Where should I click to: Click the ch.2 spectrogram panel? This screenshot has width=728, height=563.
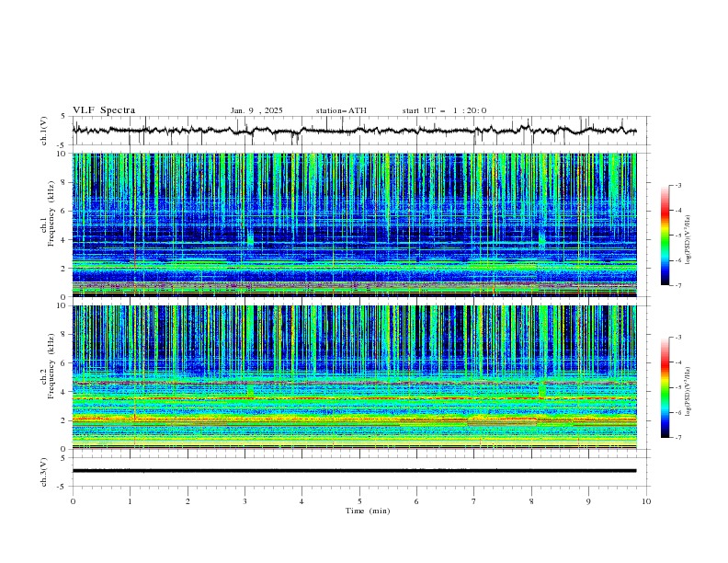tap(354, 377)
